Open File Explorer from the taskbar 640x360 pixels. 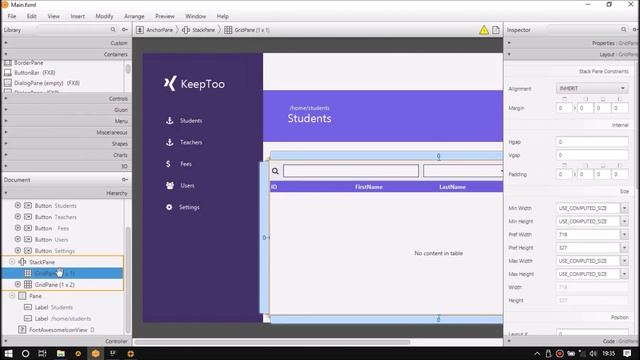[60, 353]
